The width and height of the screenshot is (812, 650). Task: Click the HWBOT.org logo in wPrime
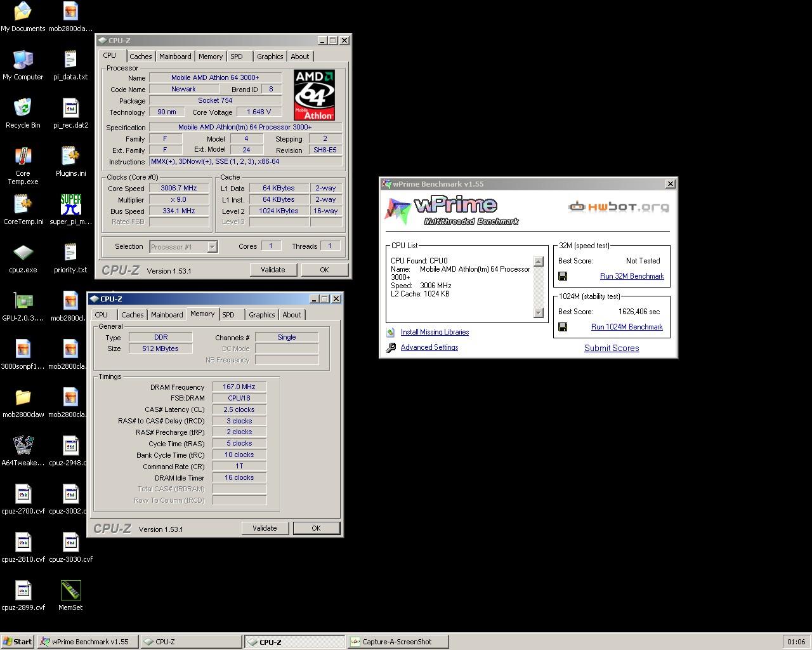pyautogui.click(x=619, y=206)
